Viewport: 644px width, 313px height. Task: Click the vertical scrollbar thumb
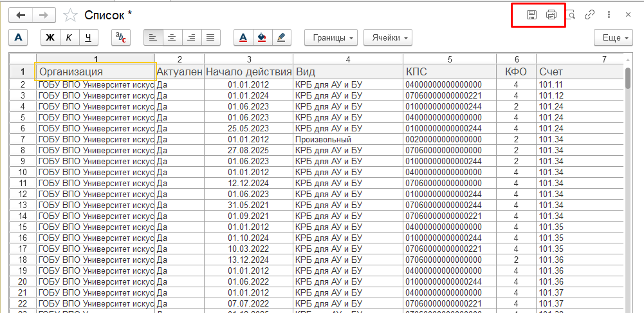[628, 78]
